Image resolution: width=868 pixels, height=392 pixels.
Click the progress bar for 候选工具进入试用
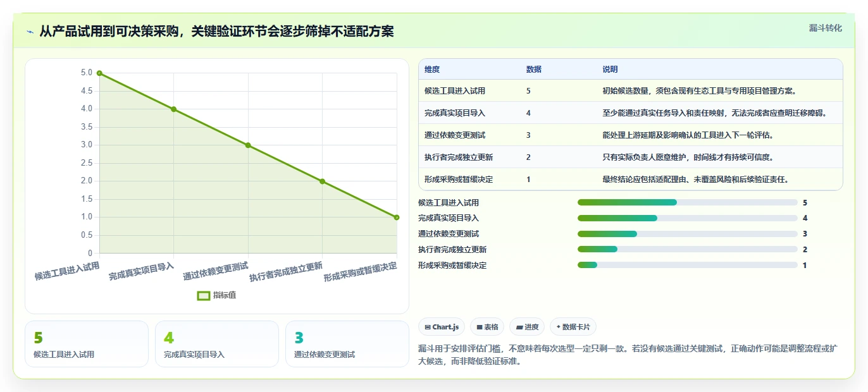point(687,202)
